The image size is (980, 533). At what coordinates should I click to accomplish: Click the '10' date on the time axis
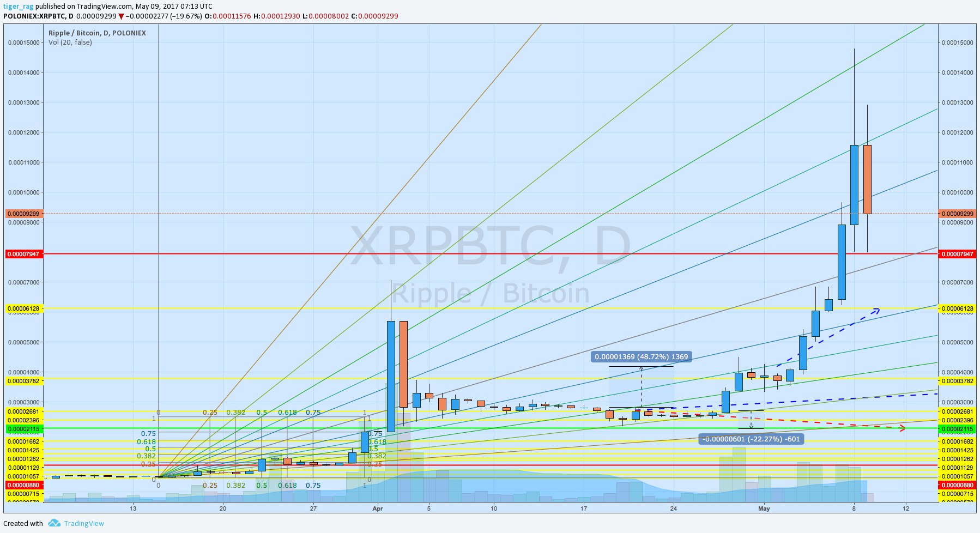click(x=493, y=508)
